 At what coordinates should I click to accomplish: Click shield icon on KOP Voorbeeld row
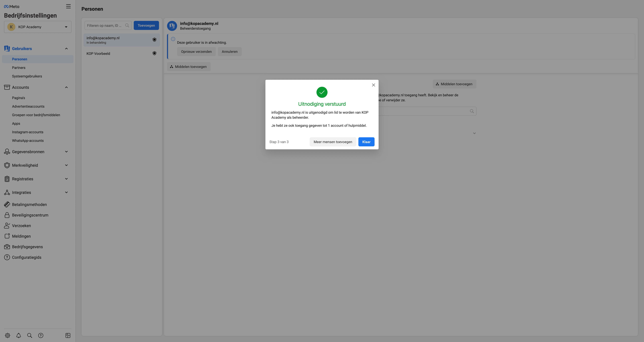click(x=154, y=53)
